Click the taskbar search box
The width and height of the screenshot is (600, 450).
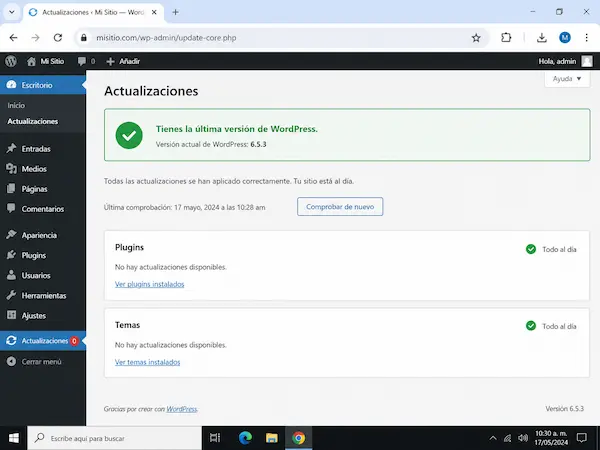coord(115,438)
